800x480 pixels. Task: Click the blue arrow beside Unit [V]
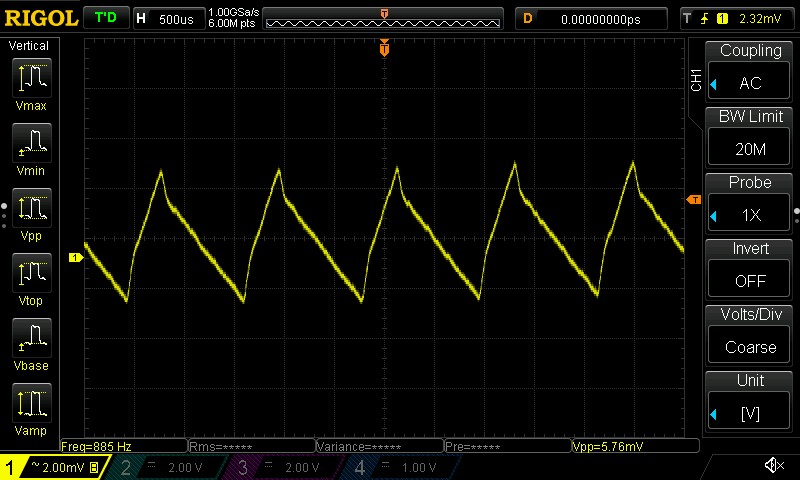click(713, 414)
